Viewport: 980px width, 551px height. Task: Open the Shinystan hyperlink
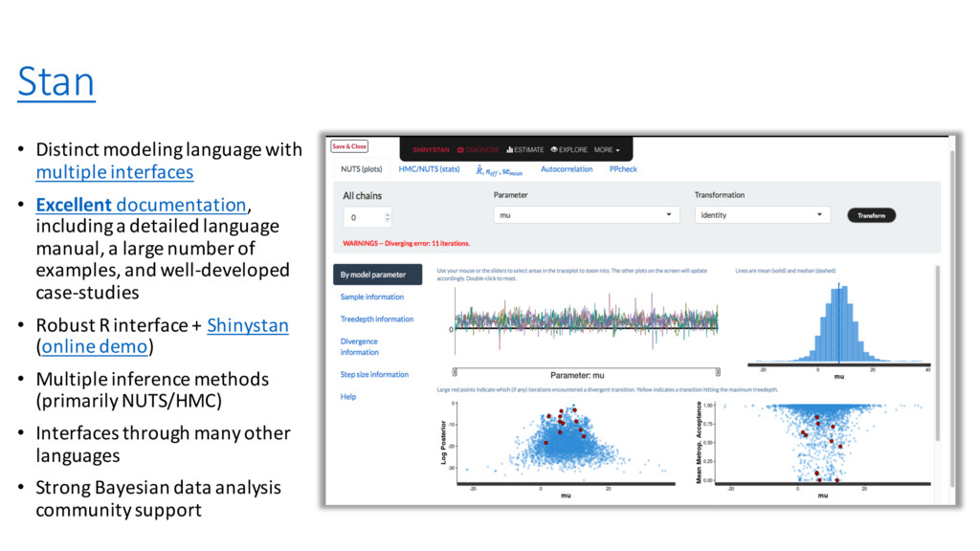tap(248, 325)
